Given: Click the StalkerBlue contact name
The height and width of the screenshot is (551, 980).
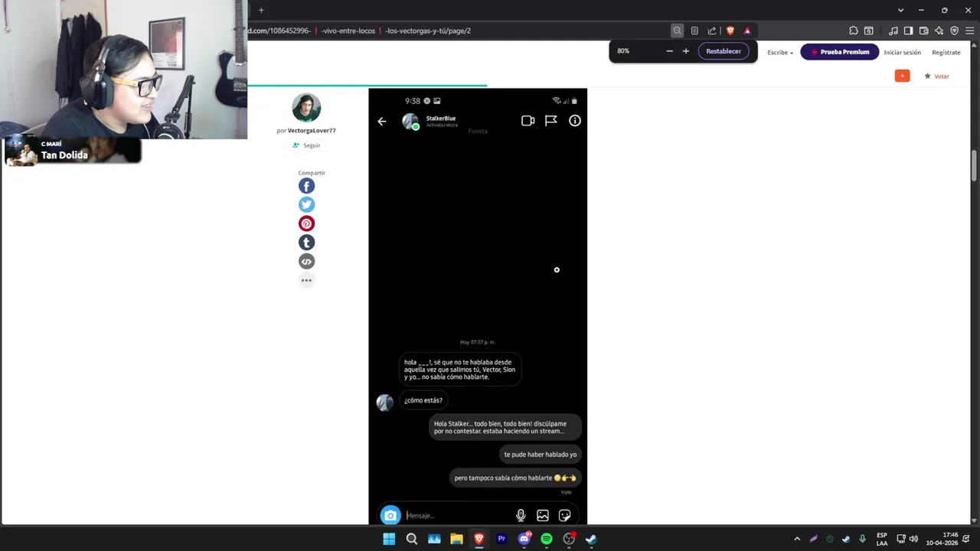Looking at the screenshot, I should pos(441,118).
